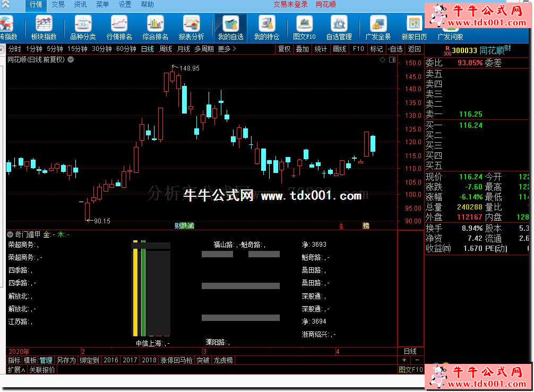Click the 跌 event marker under the chart
534x392 pixels.
click(x=184, y=225)
